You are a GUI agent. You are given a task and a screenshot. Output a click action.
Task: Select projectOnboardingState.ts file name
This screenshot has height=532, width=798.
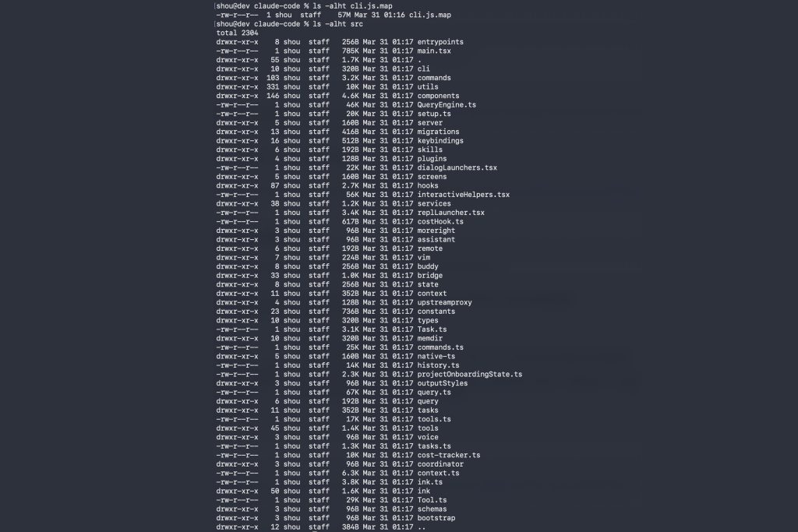pyautogui.click(x=469, y=374)
